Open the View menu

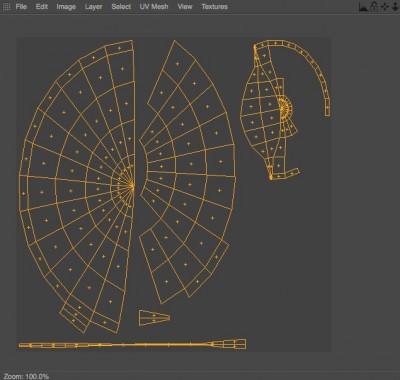coord(185,7)
